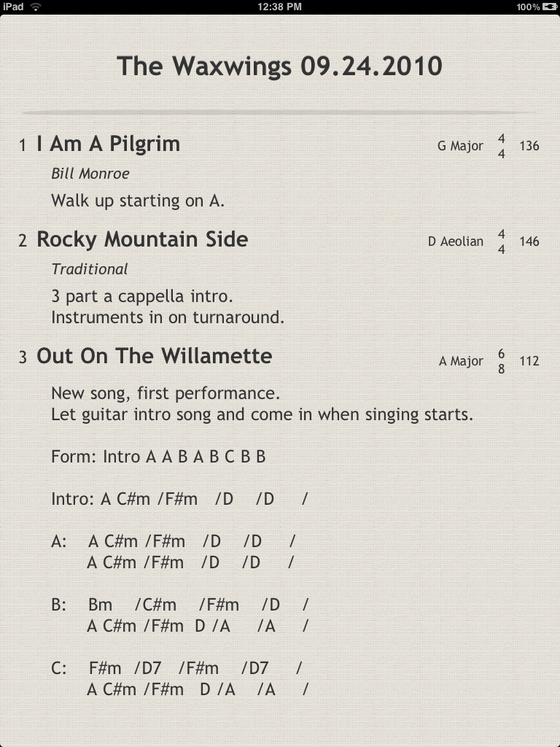Tap the 100% battery percentage
This screenshot has height=747, width=560.
[x=527, y=7]
